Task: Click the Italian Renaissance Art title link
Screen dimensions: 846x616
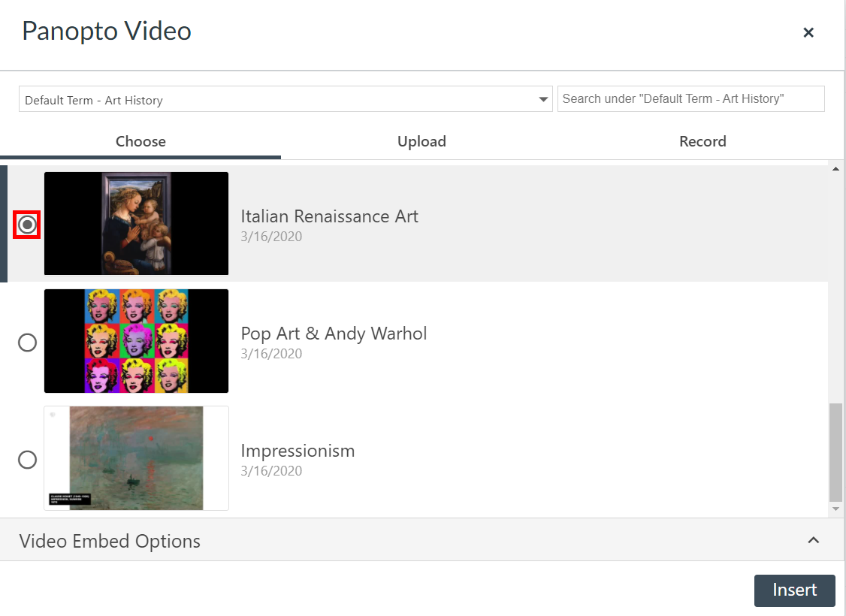Action: 329,216
